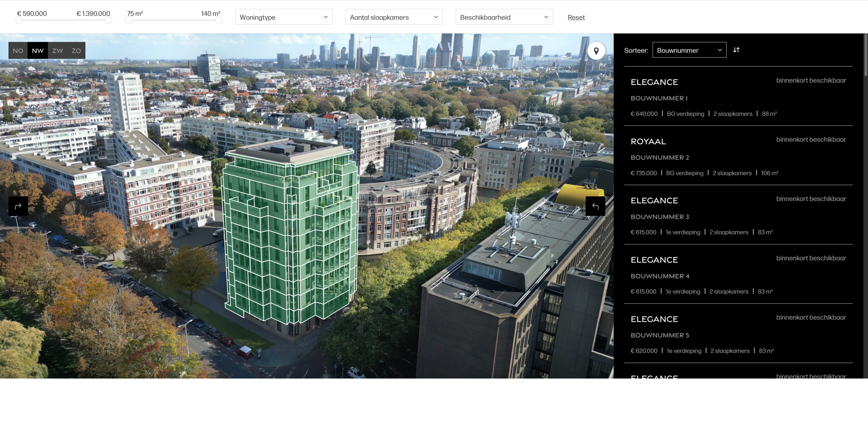Image resolution: width=868 pixels, height=430 pixels.
Task: Click the Reset filters link
Action: (x=576, y=17)
